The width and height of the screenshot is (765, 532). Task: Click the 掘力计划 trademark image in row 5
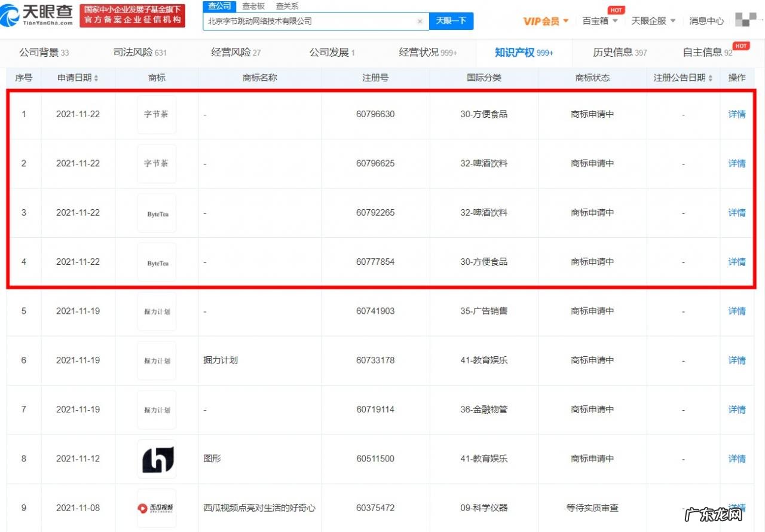156,311
